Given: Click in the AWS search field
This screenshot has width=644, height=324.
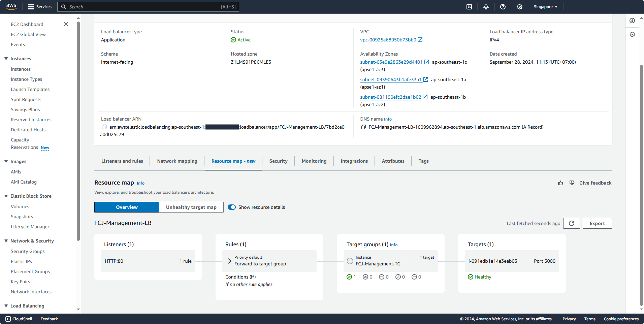Looking at the screenshot, I should pos(148,7).
